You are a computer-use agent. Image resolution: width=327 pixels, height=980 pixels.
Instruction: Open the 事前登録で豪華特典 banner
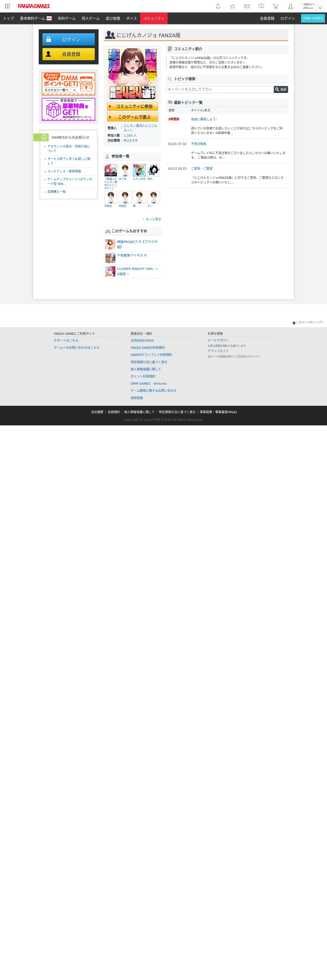[x=69, y=110]
